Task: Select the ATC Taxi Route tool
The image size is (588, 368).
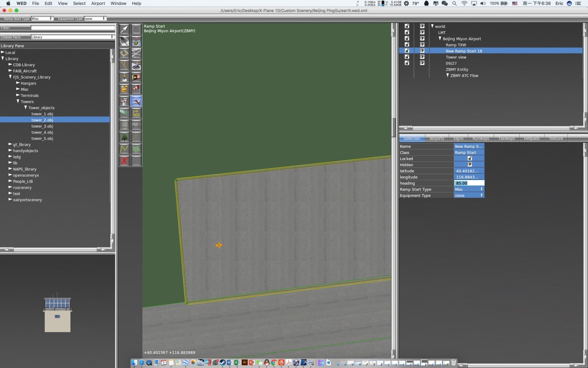Action: pos(136,113)
